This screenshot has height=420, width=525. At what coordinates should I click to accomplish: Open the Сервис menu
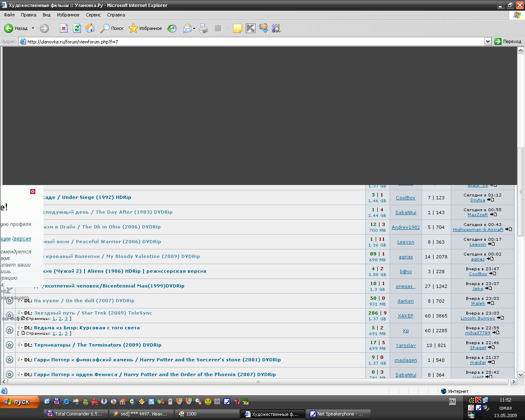coord(93,15)
